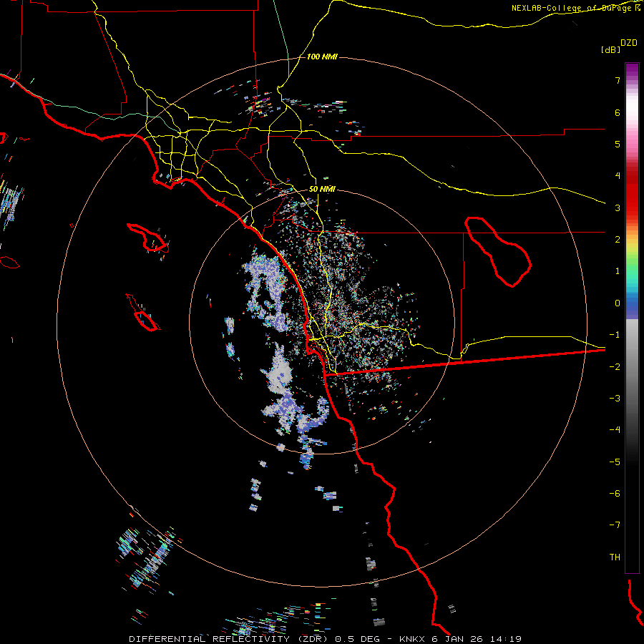Click the -1 value on the color scale
The image size is (644, 644).
[615, 335]
